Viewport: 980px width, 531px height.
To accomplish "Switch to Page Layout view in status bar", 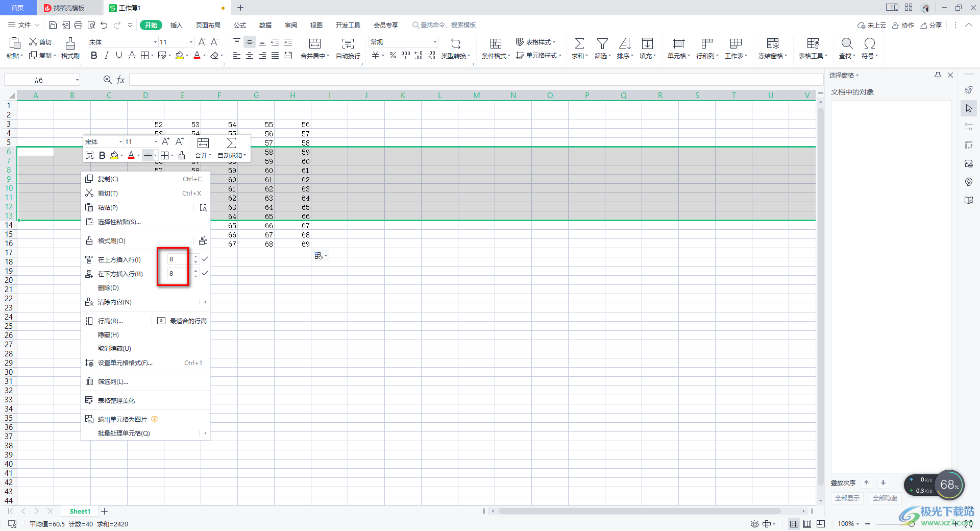I will [807, 524].
